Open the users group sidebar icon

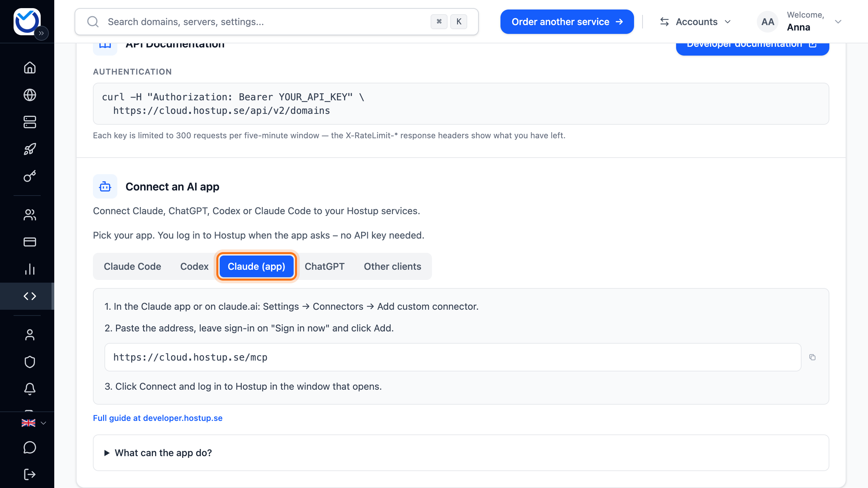point(30,215)
